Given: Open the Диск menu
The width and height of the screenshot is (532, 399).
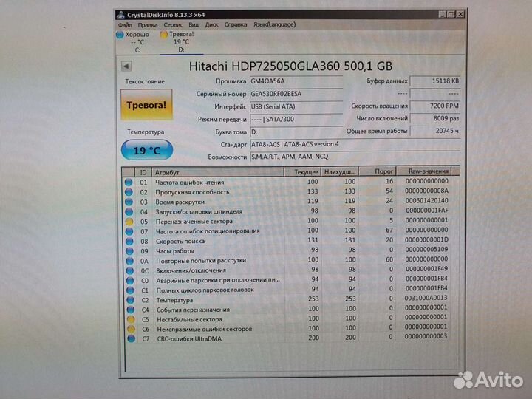Looking at the screenshot, I should click(x=212, y=25).
